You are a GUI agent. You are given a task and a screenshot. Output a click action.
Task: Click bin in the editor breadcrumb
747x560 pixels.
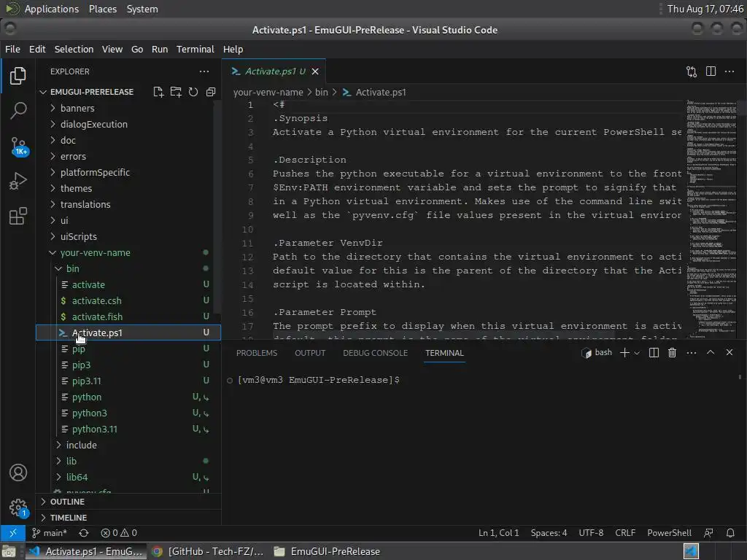pyautogui.click(x=322, y=93)
